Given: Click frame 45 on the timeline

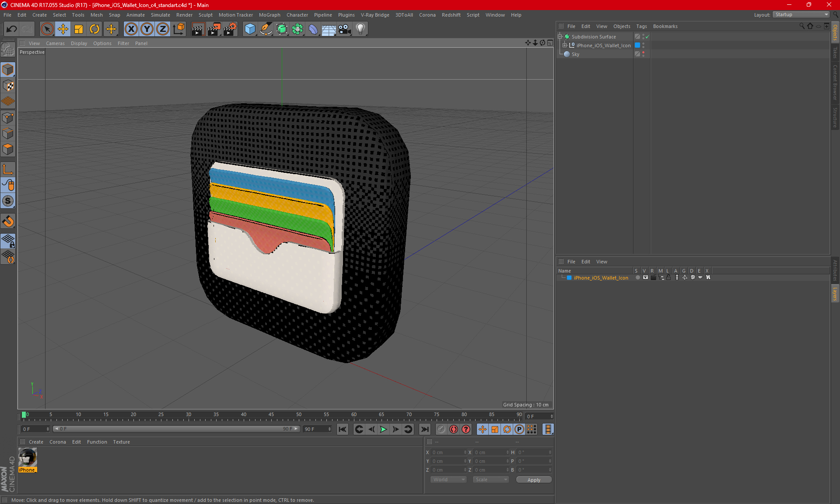Looking at the screenshot, I should [x=271, y=415].
